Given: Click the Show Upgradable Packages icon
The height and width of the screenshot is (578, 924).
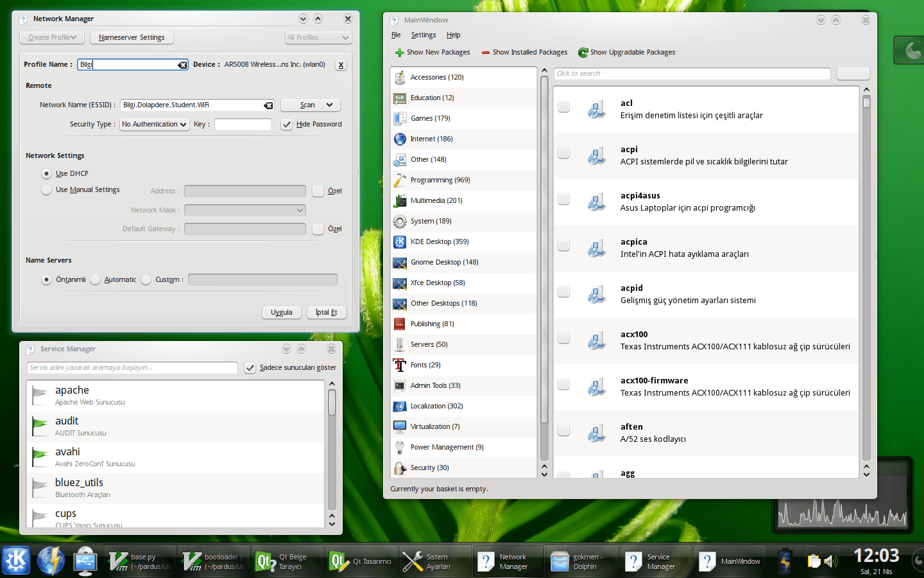Looking at the screenshot, I should point(583,53).
